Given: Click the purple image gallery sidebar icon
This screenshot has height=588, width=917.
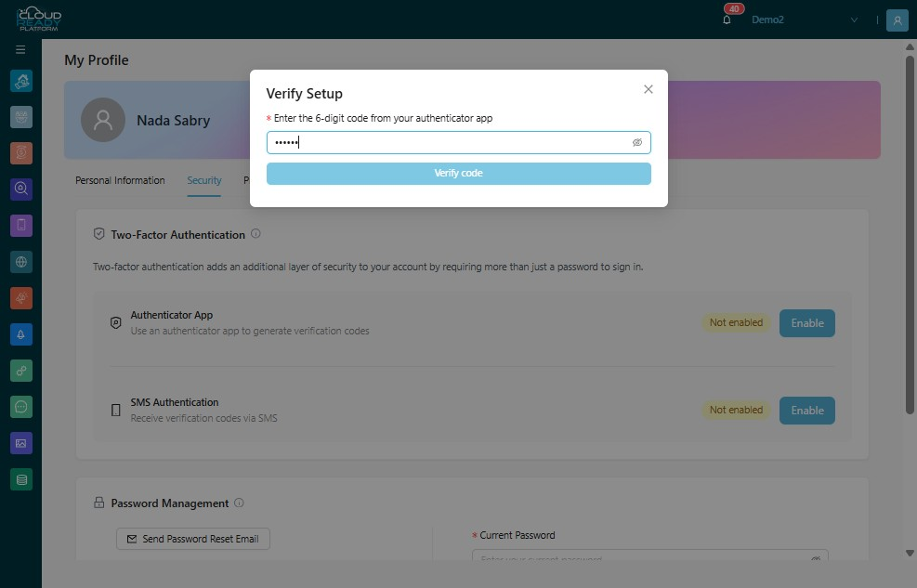Looking at the screenshot, I should pyautogui.click(x=21, y=443).
